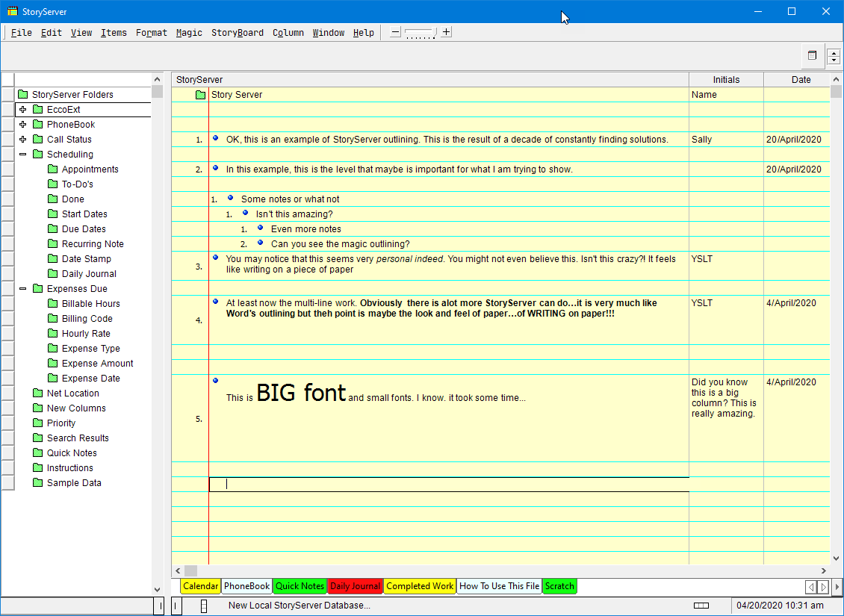Viewport: 844px width, 616px height.
Task: Click the folder icon next to Appointments
Action: [x=53, y=169]
